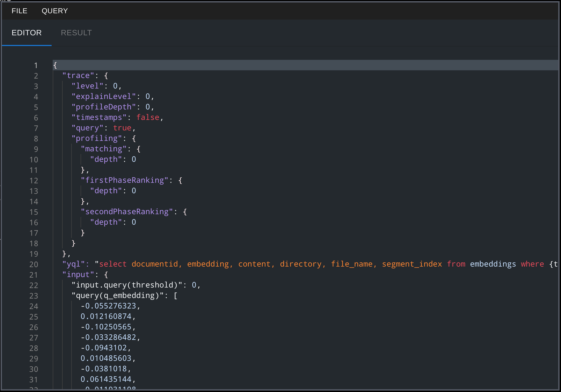
Task: Click the "firstPhaseRanking" key
Action: click(x=124, y=180)
